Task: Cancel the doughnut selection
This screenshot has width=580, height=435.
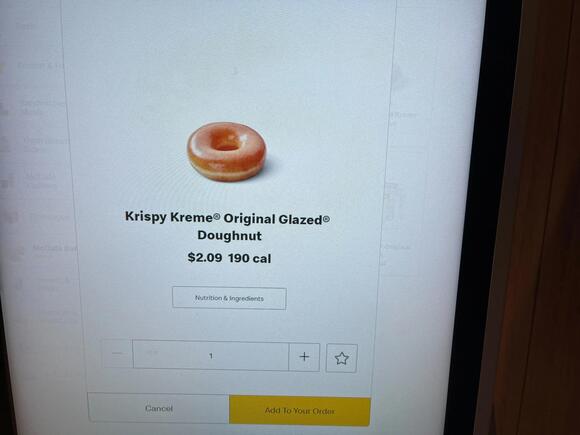Action: click(x=158, y=408)
